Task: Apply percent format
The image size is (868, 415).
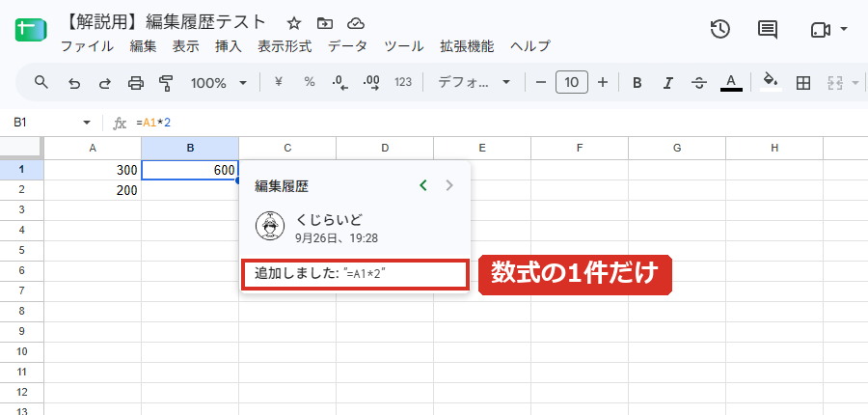Action: [x=310, y=82]
